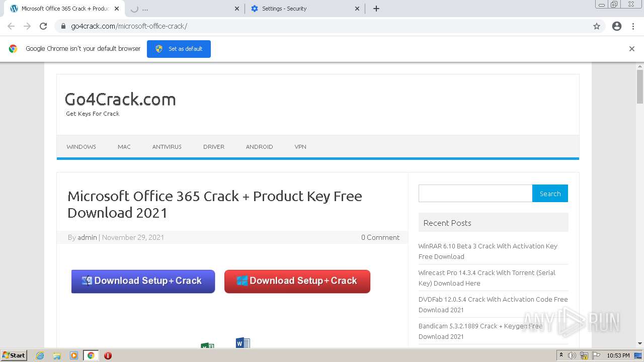Screen dimensions: 644x362
Task: Open the WINDOWS menu category
Action: pyautogui.click(x=81, y=147)
